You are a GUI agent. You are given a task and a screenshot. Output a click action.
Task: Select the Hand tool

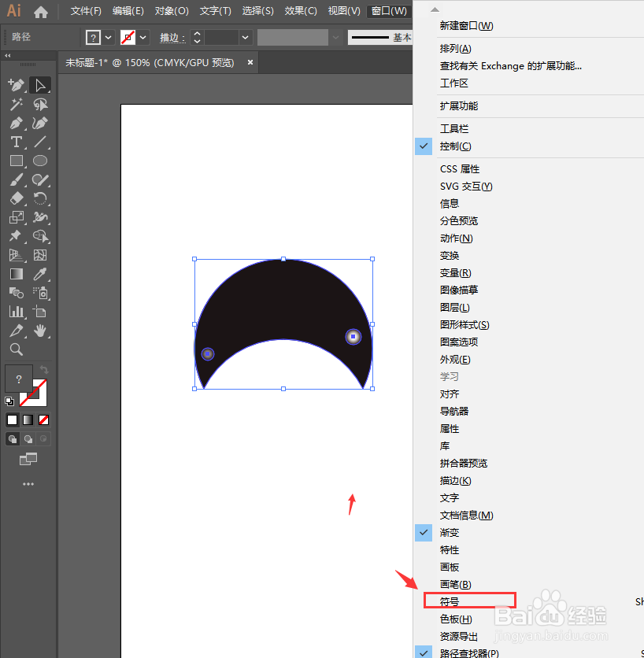41,331
